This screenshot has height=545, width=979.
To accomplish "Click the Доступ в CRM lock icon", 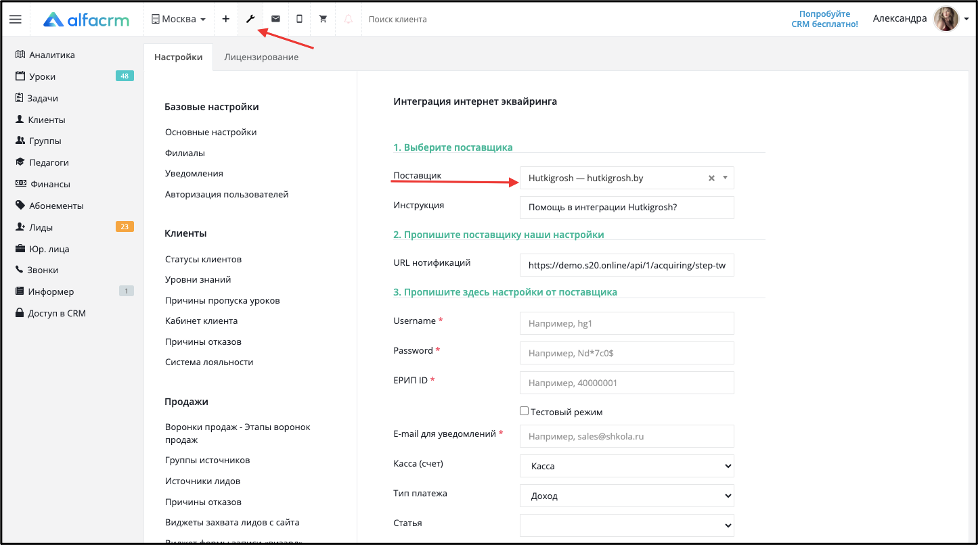I will (x=19, y=313).
